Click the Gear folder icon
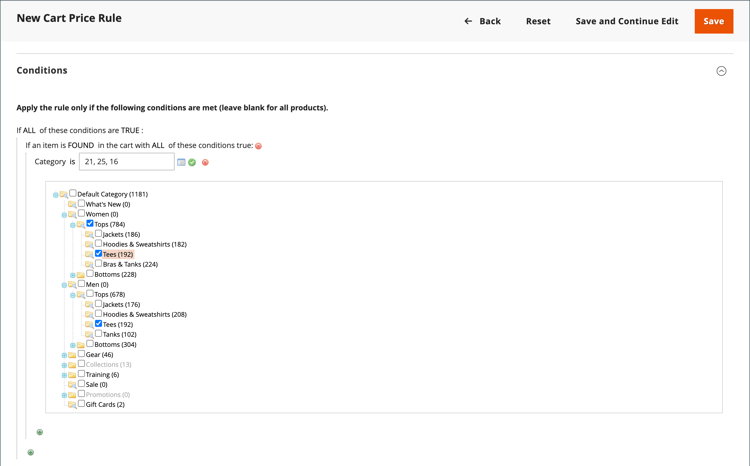The width and height of the screenshot is (750, 466). point(72,355)
